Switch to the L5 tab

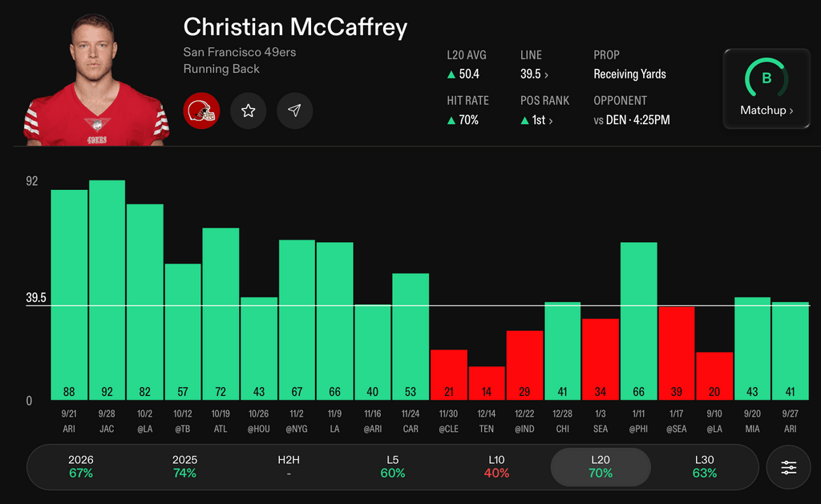(x=393, y=466)
